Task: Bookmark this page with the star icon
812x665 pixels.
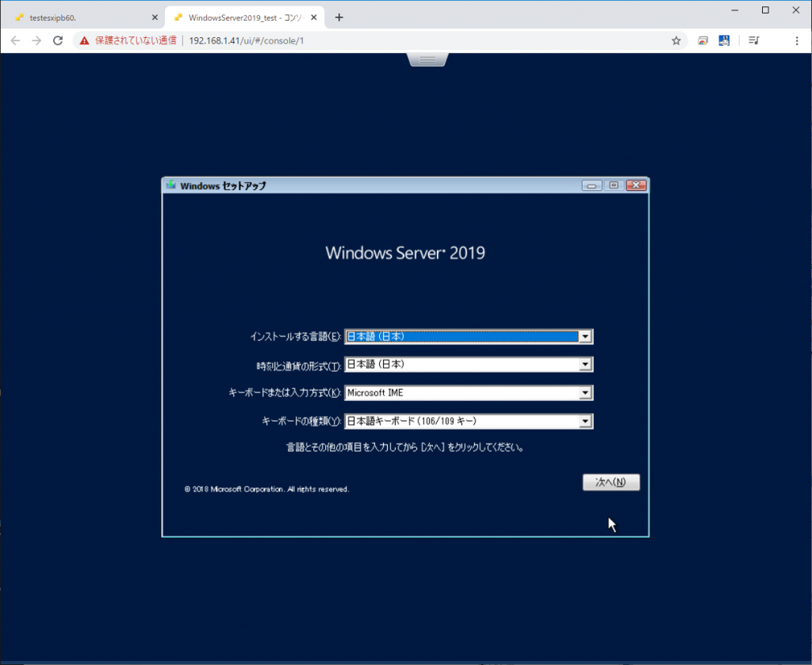Action: tap(676, 40)
